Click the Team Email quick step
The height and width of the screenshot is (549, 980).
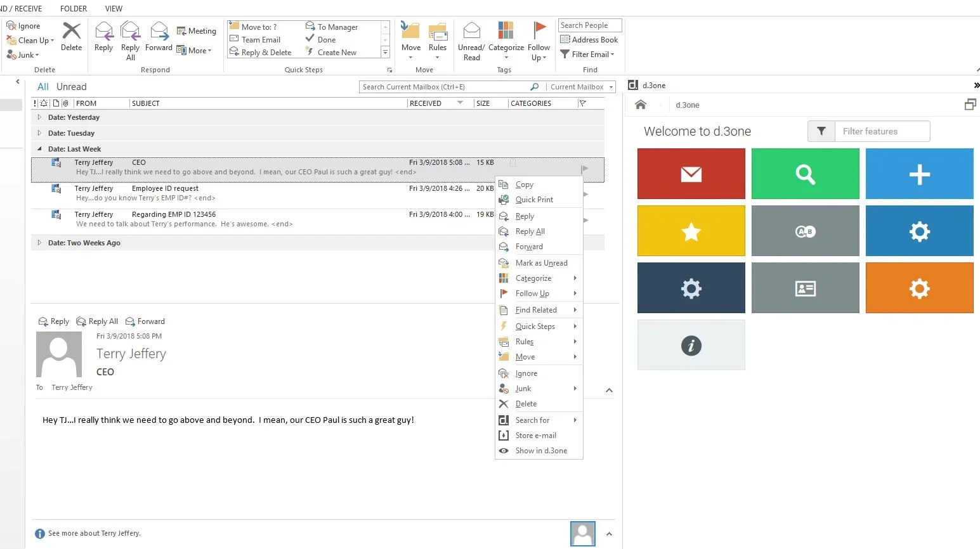[x=261, y=39]
